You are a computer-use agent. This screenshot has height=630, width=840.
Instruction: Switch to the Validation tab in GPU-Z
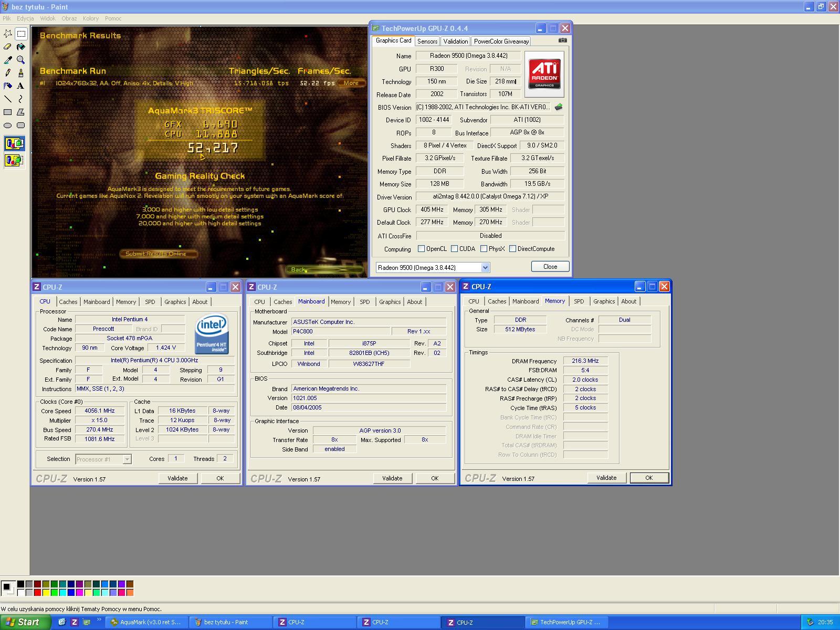(x=455, y=41)
